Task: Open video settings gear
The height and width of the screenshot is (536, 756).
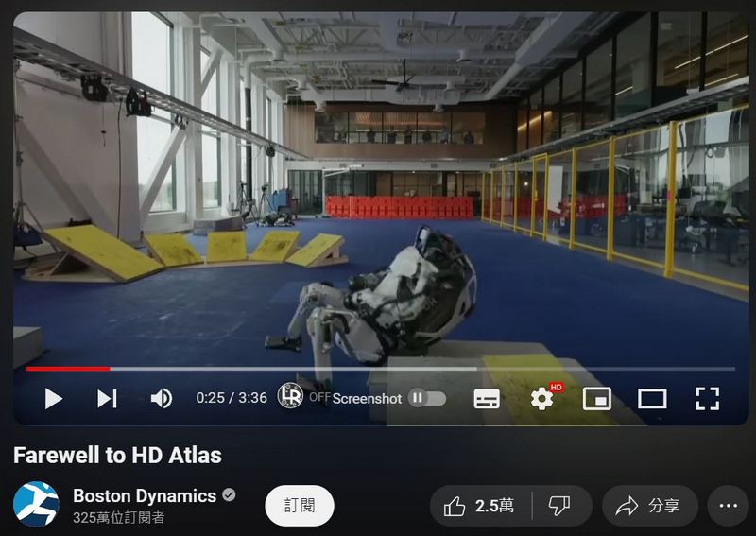Action: tap(542, 399)
